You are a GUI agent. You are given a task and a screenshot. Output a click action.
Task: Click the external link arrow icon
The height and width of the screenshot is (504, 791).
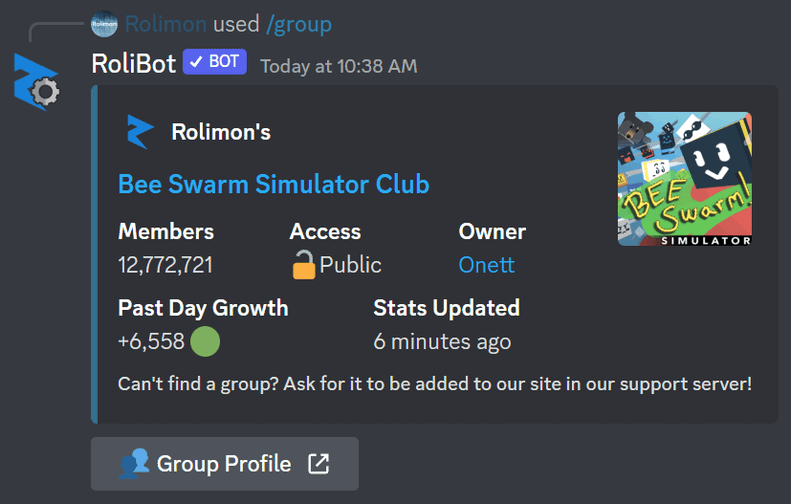pos(319,464)
